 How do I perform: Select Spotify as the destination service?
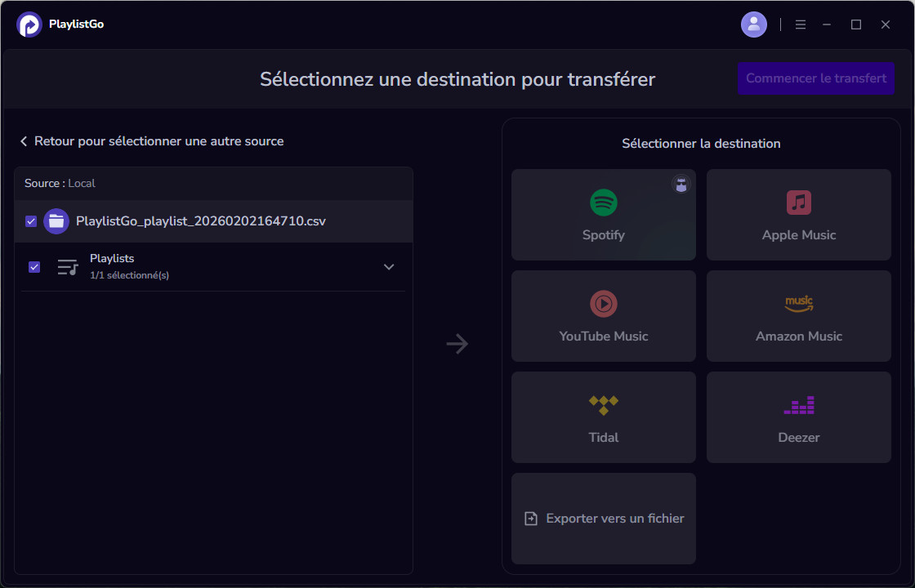[603, 215]
